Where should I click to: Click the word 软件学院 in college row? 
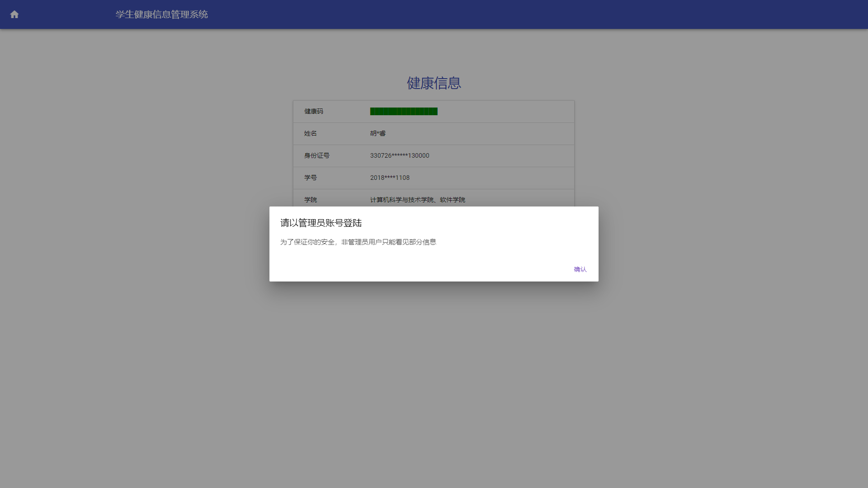click(x=453, y=200)
